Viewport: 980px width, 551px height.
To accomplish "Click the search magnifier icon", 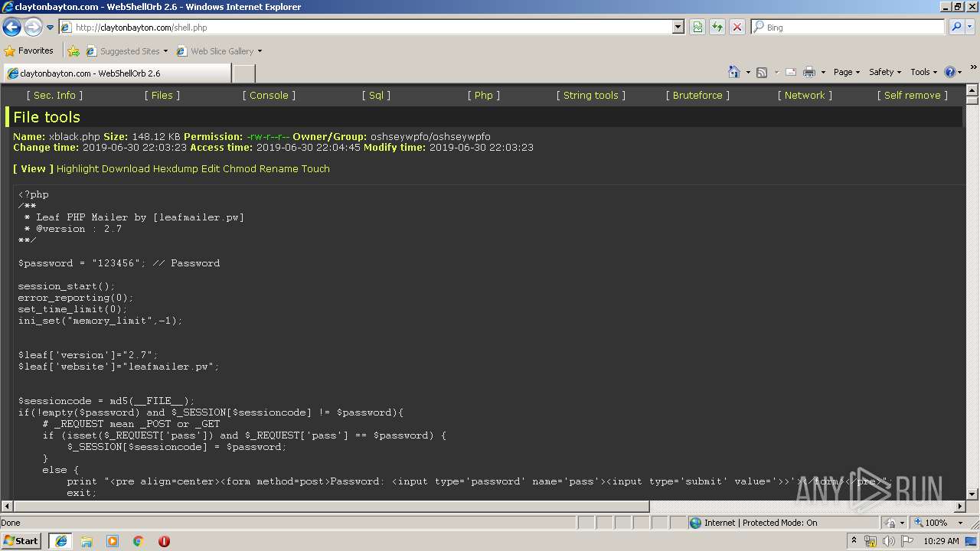I will tap(955, 28).
